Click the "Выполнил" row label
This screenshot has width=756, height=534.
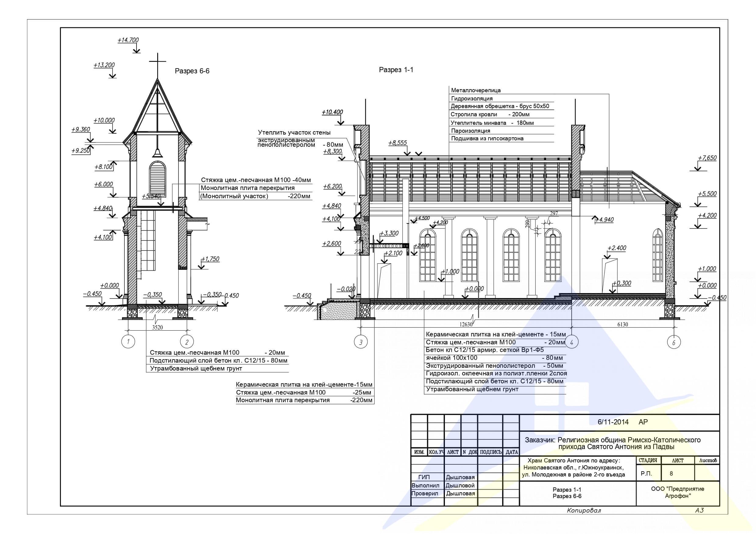(425, 485)
